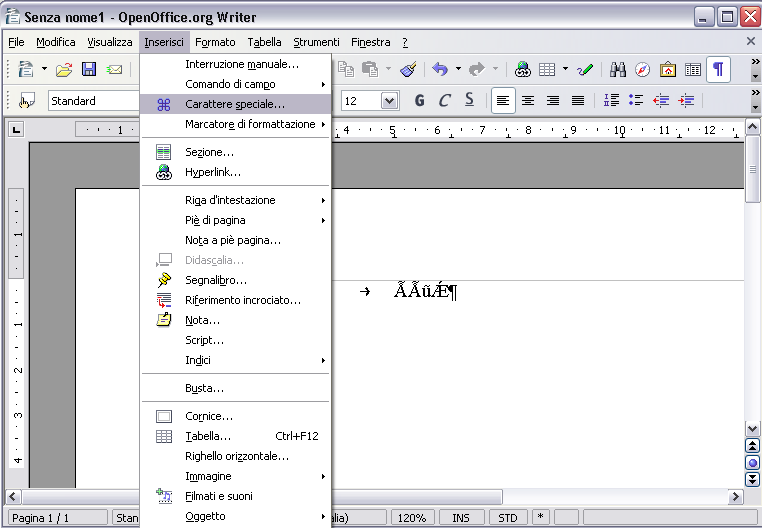Open the Undo history dropdown arrow
762x528 pixels.
pyautogui.click(x=458, y=70)
